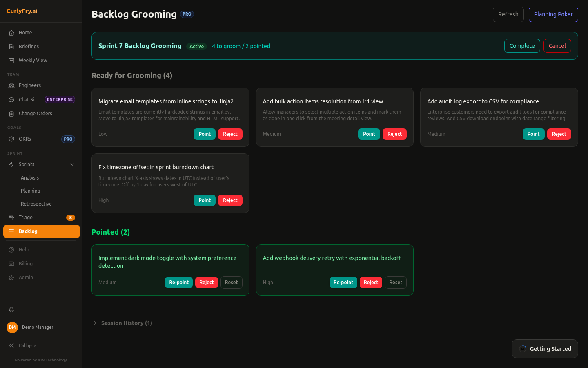Click the Demo Manager avatar

coord(12,327)
